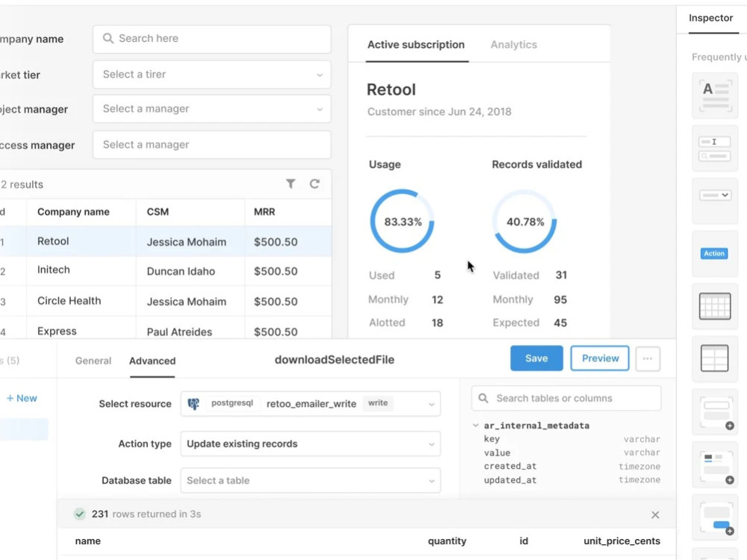This screenshot has width=747, height=560.
Task: Add a Text Input component from the sidebar
Action: click(x=714, y=147)
